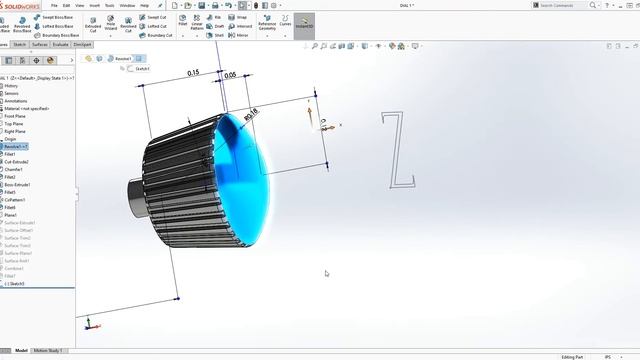Image resolution: width=640 pixels, height=360 pixels.
Task: Open the File menu
Action: 54,6
